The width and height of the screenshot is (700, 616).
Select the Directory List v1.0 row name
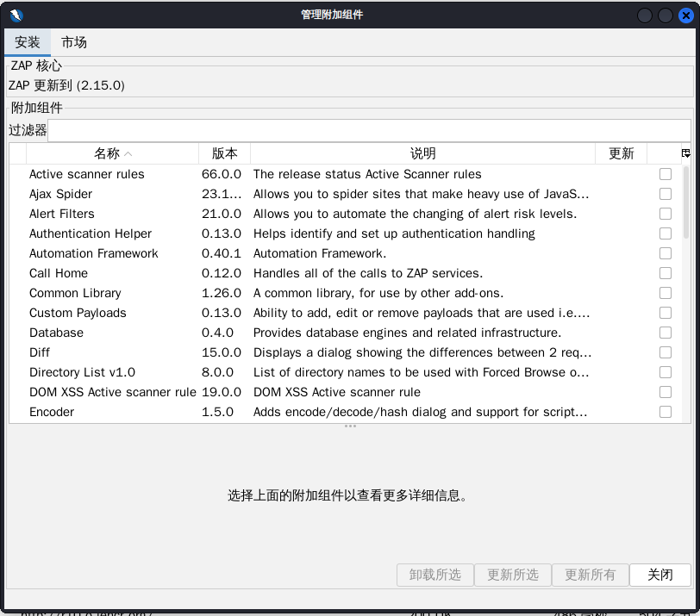(x=82, y=372)
